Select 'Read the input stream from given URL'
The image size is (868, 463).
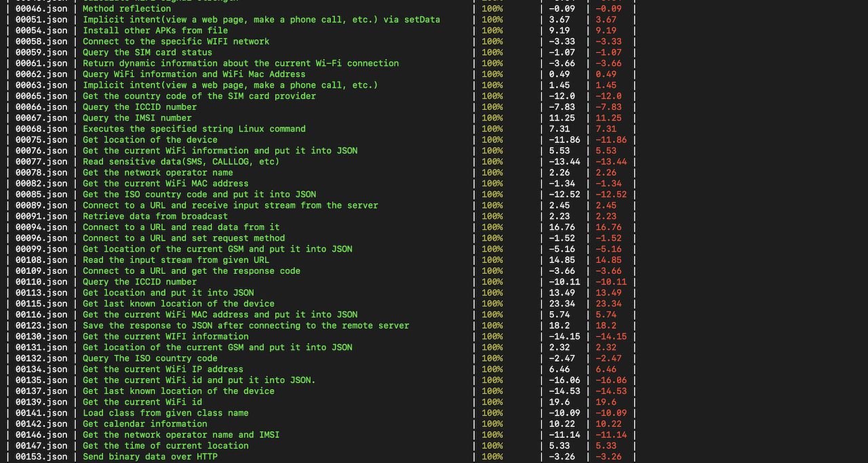[x=176, y=260]
